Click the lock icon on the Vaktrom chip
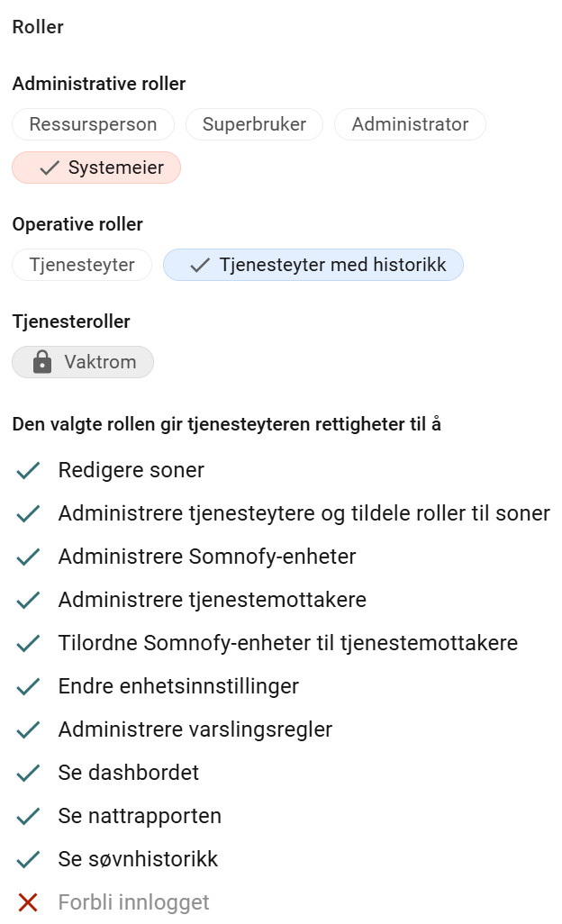Viewport: 562px width, 924px height. pos(41,362)
